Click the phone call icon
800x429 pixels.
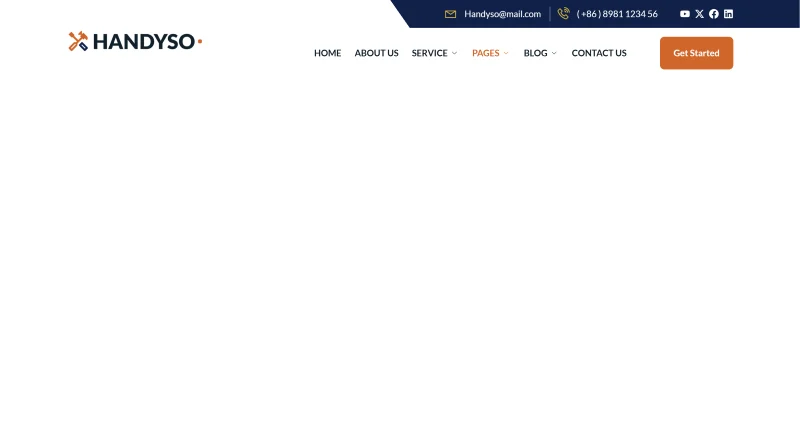click(563, 13)
